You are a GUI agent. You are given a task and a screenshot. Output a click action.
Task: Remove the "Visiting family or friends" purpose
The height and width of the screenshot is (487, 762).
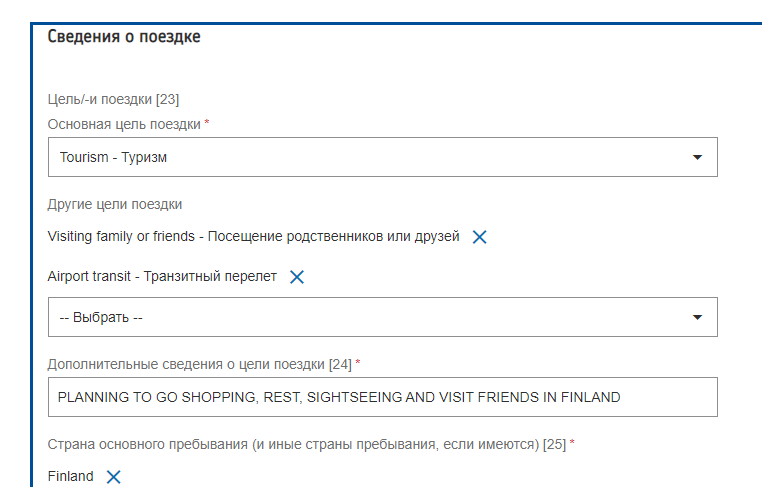click(x=479, y=237)
